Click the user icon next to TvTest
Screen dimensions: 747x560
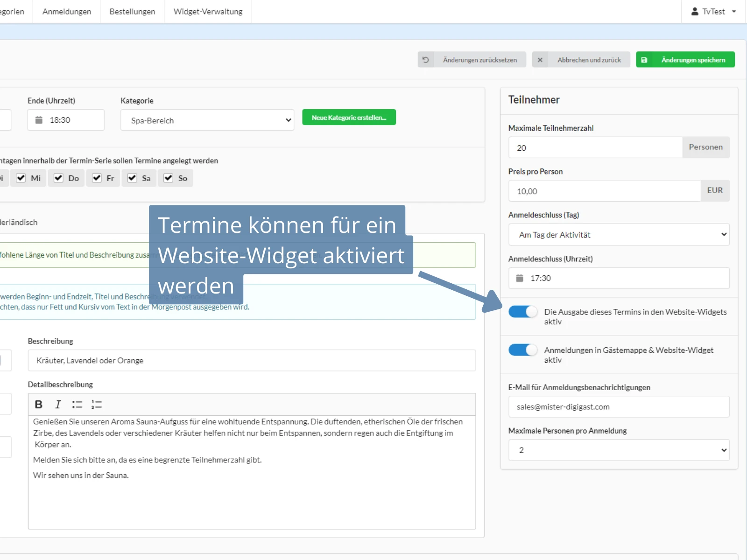click(695, 11)
